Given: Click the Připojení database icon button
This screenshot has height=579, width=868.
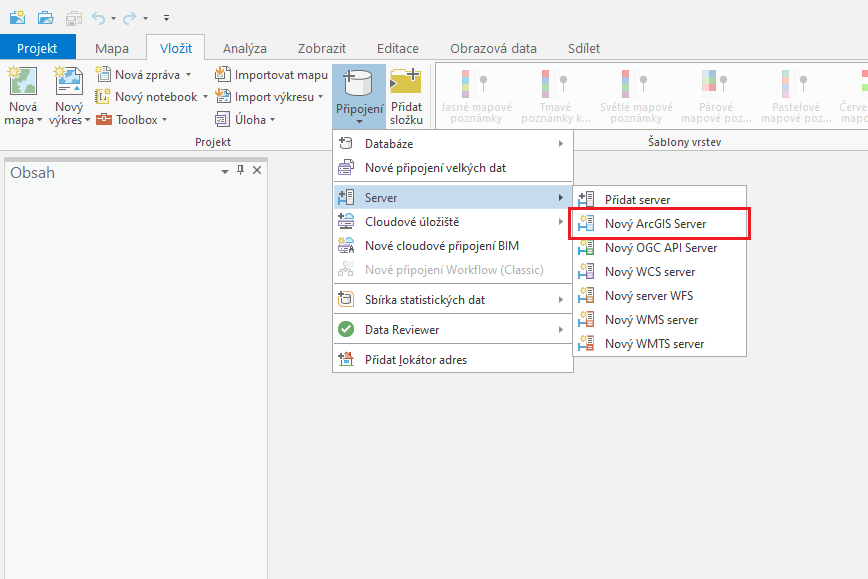Looking at the screenshot, I should 359,95.
